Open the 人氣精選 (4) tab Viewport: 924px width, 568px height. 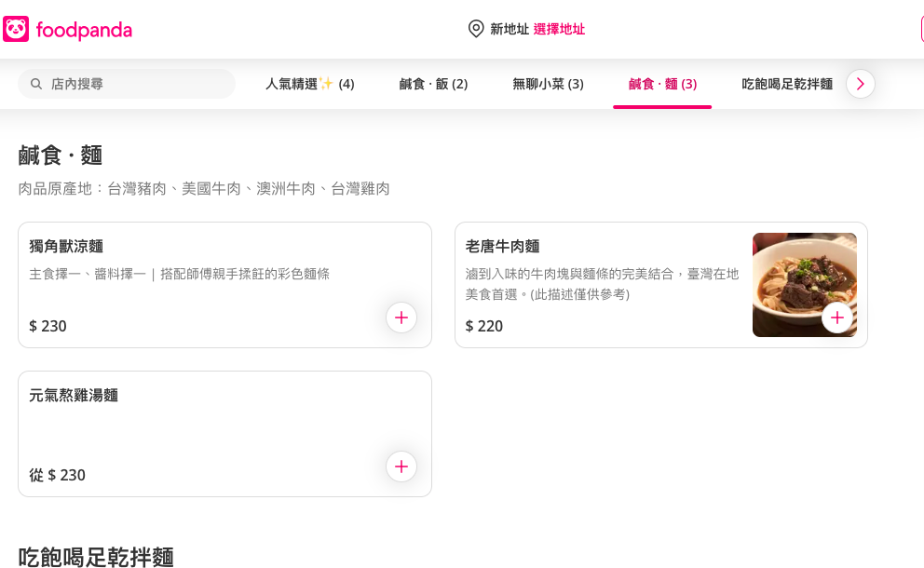309,84
